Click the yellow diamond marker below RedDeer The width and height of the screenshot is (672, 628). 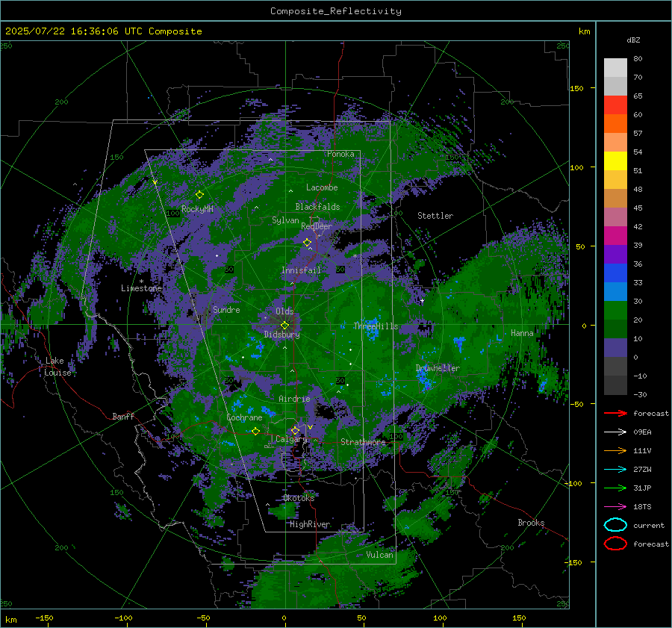pos(307,243)
